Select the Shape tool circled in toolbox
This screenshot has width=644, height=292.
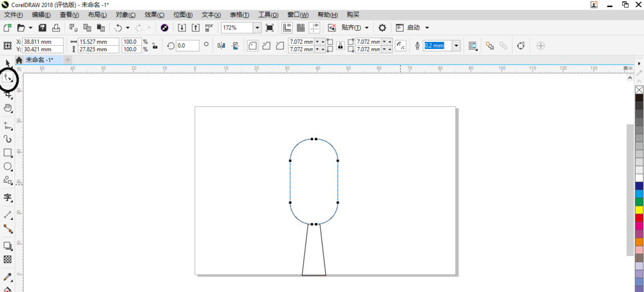[8, 78]
